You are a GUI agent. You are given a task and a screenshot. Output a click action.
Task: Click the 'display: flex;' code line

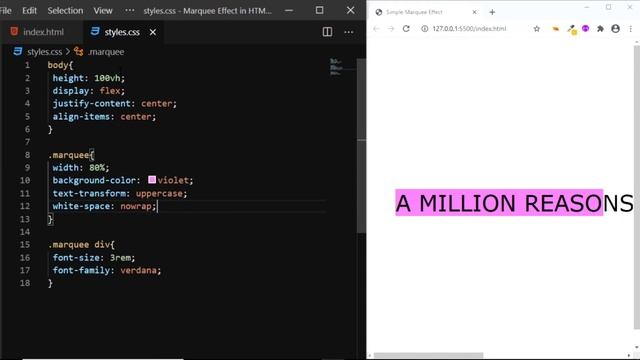[x=89, y=91]
